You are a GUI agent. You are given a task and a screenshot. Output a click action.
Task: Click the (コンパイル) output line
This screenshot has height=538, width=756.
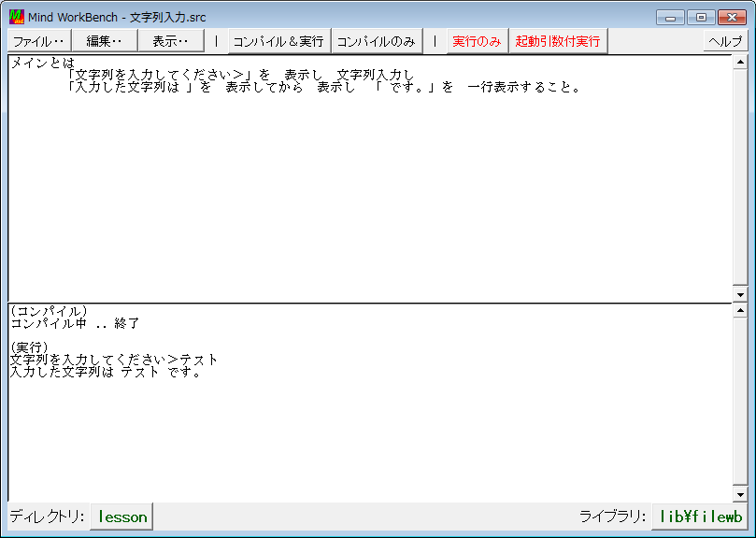(49, 311)
